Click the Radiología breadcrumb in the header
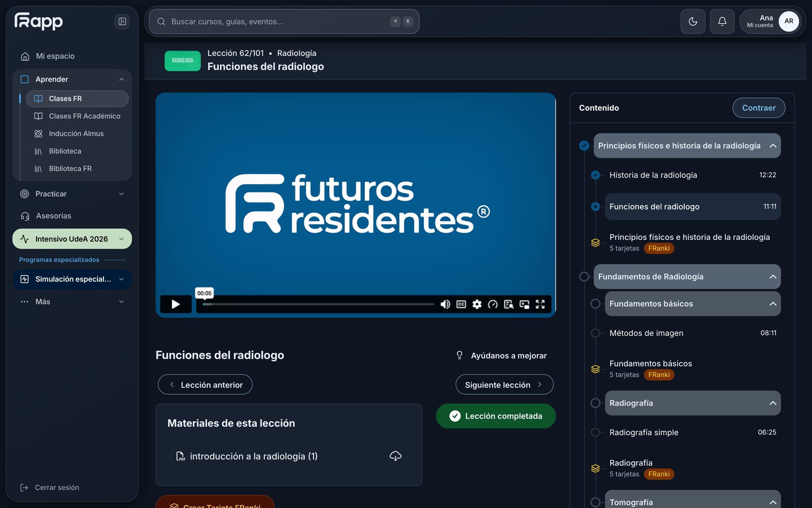Screen dimensions: 812x508 pos(296,53)
